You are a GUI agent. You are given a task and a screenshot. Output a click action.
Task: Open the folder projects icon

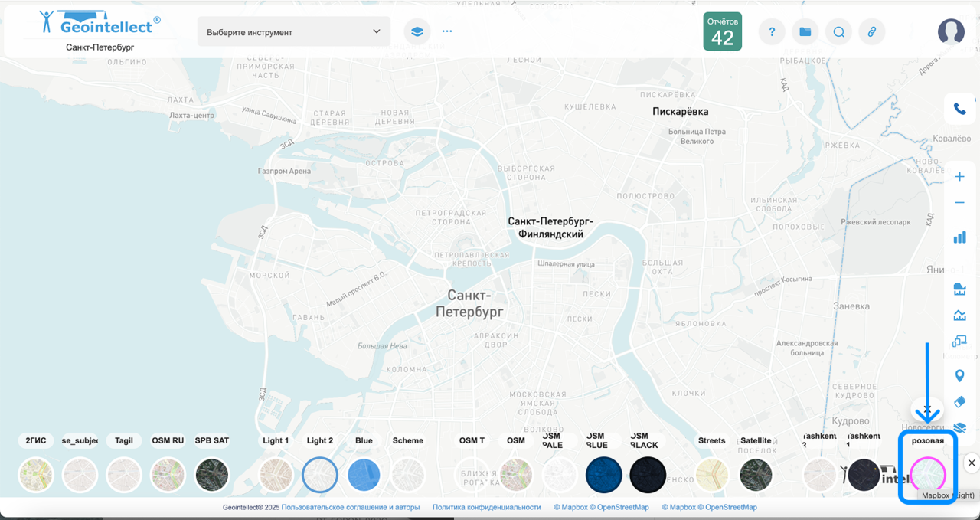805,31
